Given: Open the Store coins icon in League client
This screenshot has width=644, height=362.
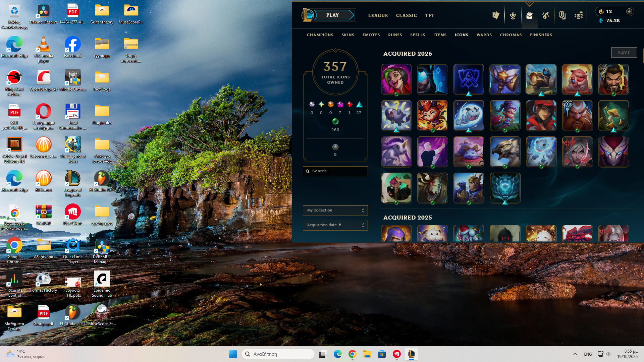Looking at the screenshot, I should tap(579, 15).
